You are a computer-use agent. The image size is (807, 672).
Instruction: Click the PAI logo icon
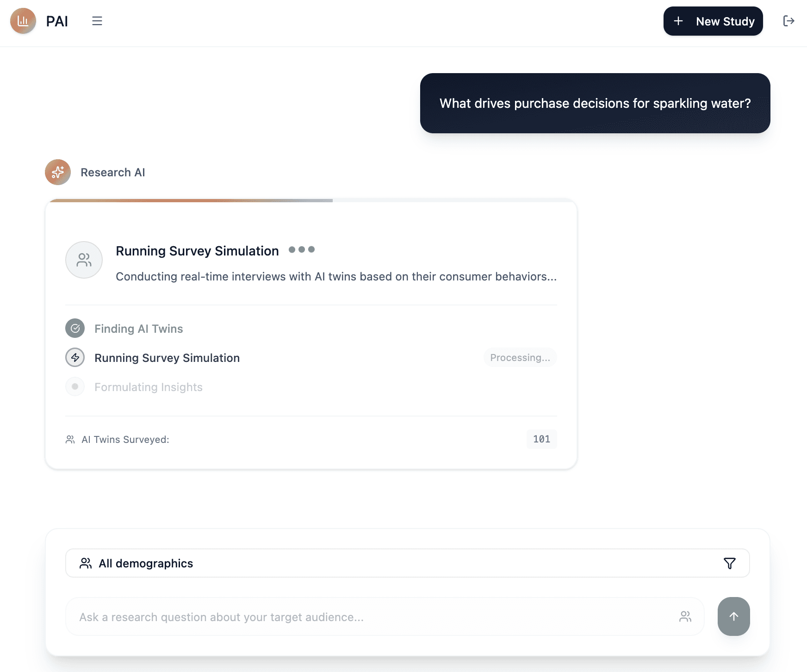click(x=23, y=21)
